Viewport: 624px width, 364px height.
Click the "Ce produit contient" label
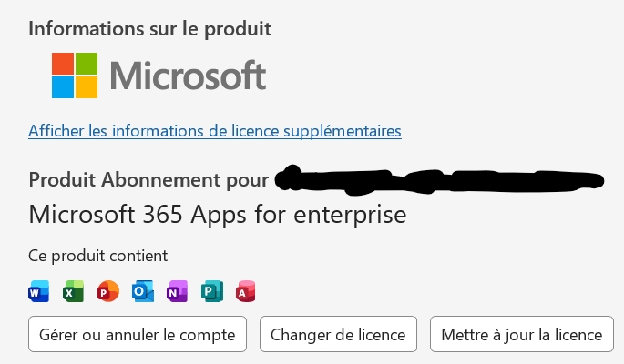coord(98,256)
